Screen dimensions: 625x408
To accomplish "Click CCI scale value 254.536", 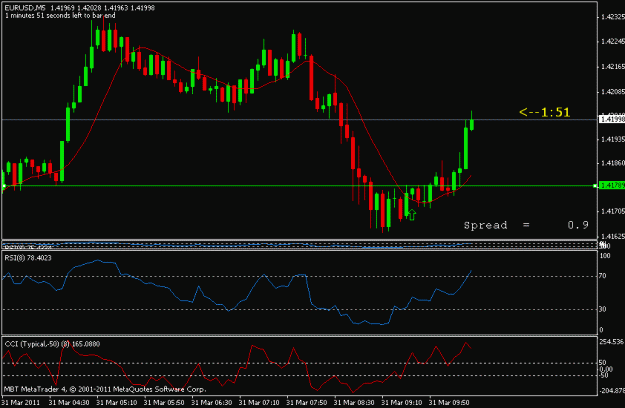I will pyautogui.click(x=611, y=342).
